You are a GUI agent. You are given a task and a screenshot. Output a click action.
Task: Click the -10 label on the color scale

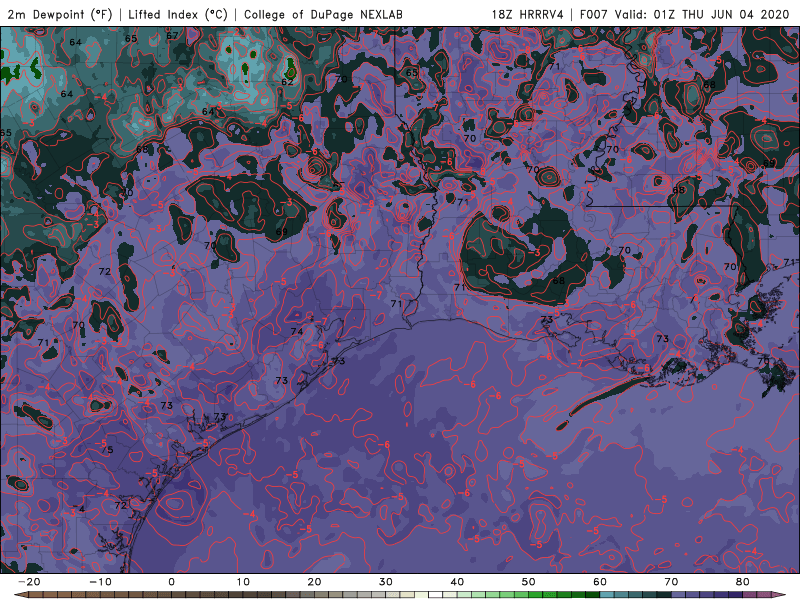(x=101, y=582)
